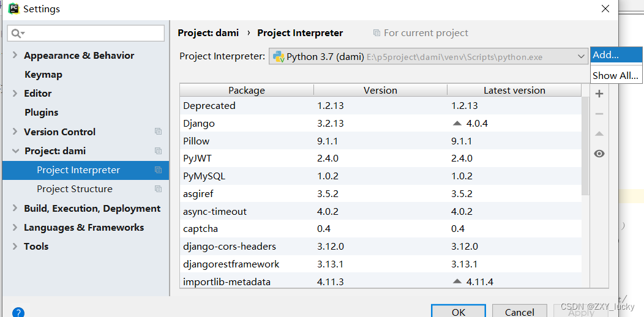Viewport: 644px width, 317px height.
Task: Click the install package plus icon
Action: (599, 94)
